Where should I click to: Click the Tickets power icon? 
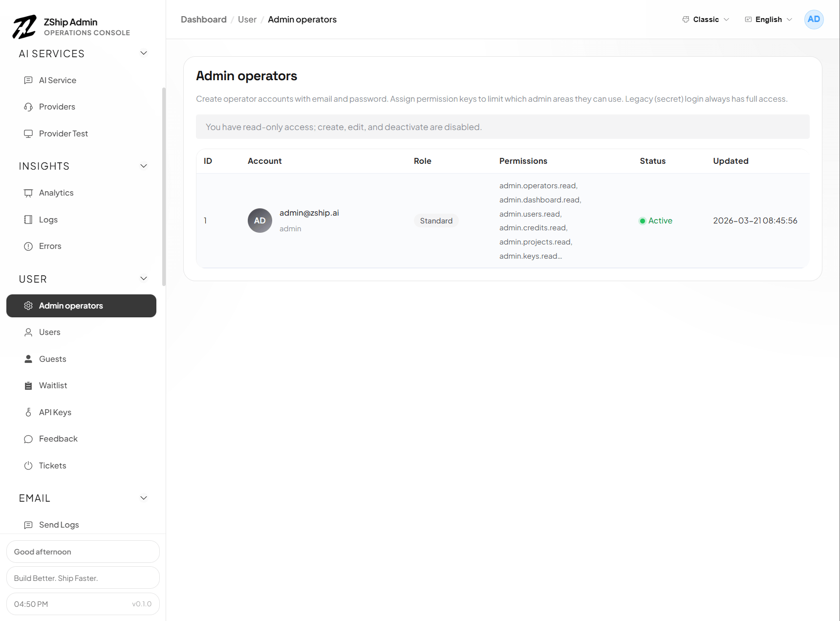point(28,466)
